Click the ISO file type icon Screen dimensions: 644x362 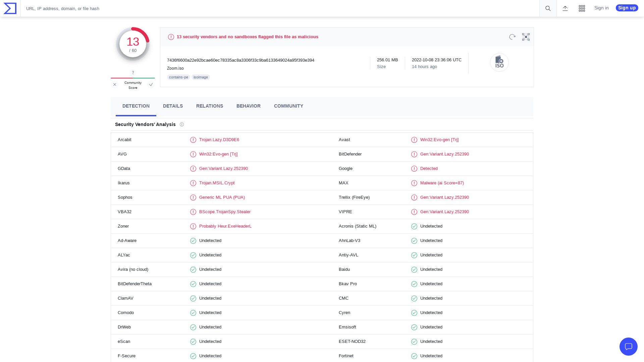coord(499,62)
